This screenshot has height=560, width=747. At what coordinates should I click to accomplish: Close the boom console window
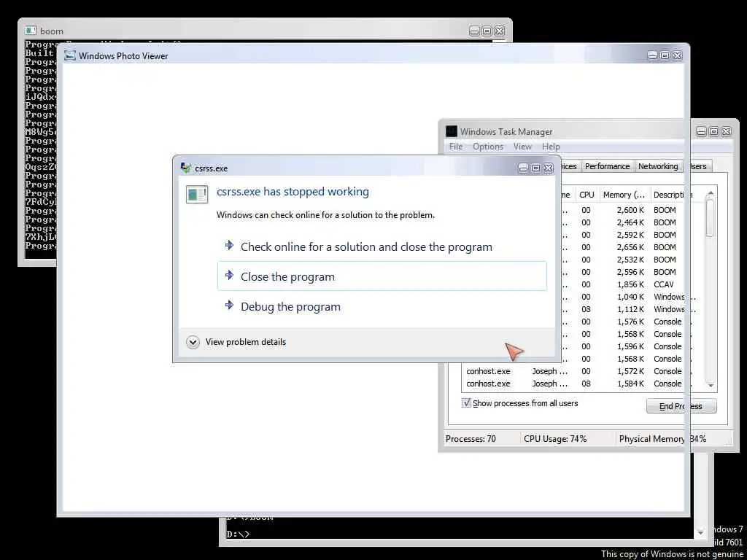click(x=499, y=31)
